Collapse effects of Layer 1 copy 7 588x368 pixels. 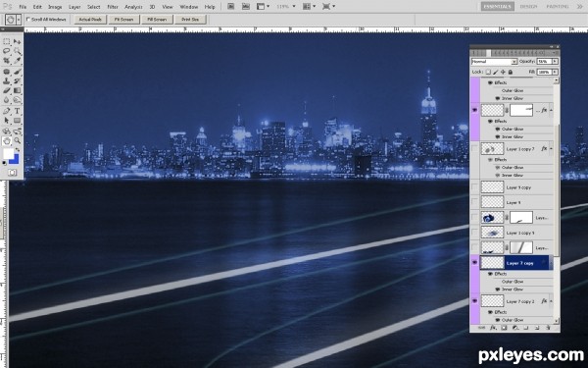tap(551, 149)
